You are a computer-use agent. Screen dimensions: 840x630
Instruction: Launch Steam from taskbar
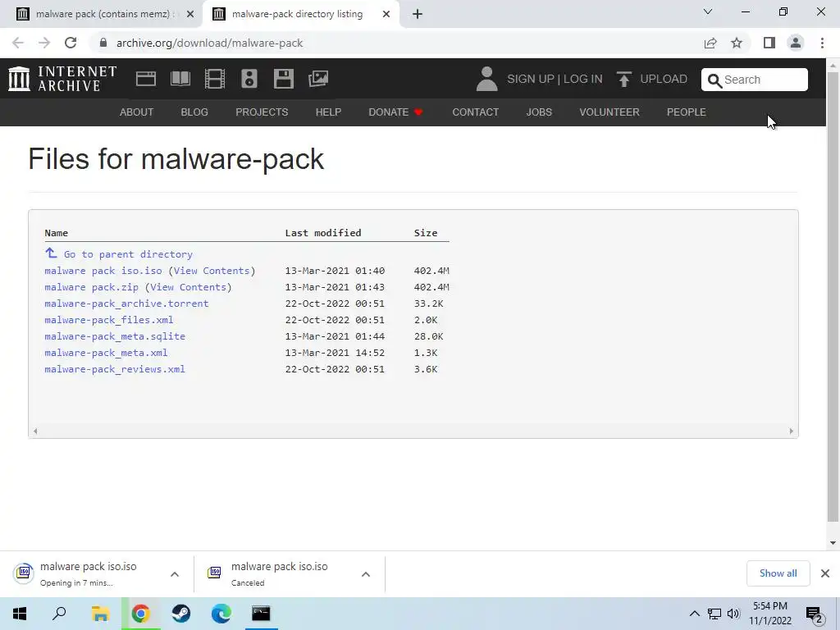coord(181,614)
